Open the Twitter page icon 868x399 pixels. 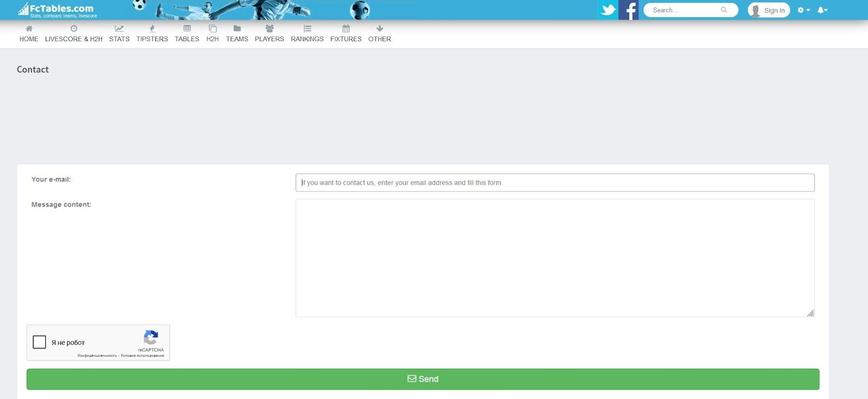(x=608, y=10)
